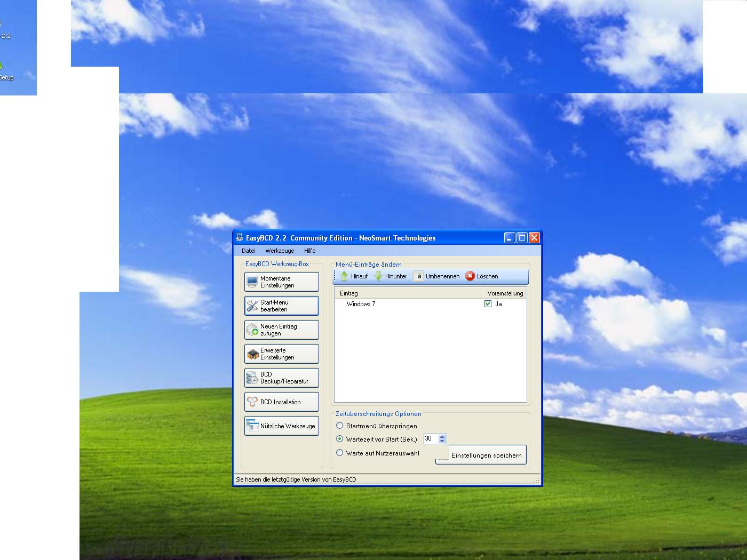
Task: Click the Zeitüberschreitungs Optionen group label
Action: (378, 414)
